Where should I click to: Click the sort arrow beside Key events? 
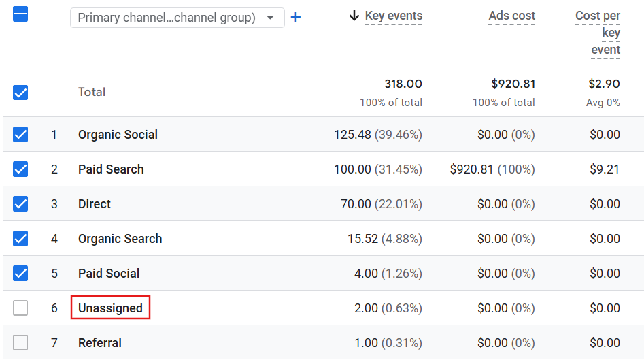point(354,16)
